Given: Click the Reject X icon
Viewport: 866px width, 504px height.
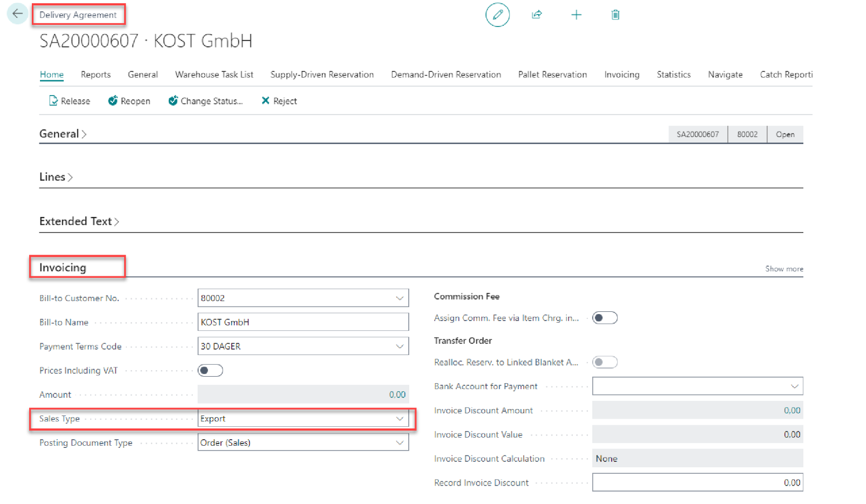Looking at the screenshot, I should 265,101.
